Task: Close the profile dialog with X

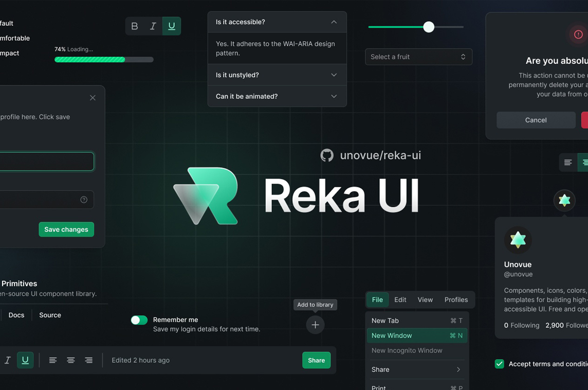Action: (x=93, y=98)
